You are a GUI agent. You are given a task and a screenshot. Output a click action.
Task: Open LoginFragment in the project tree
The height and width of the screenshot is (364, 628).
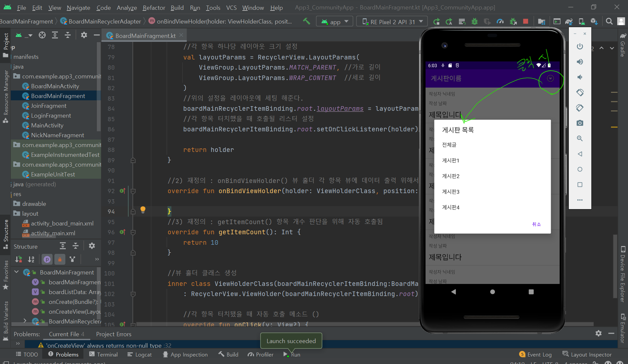coord(51,116)
